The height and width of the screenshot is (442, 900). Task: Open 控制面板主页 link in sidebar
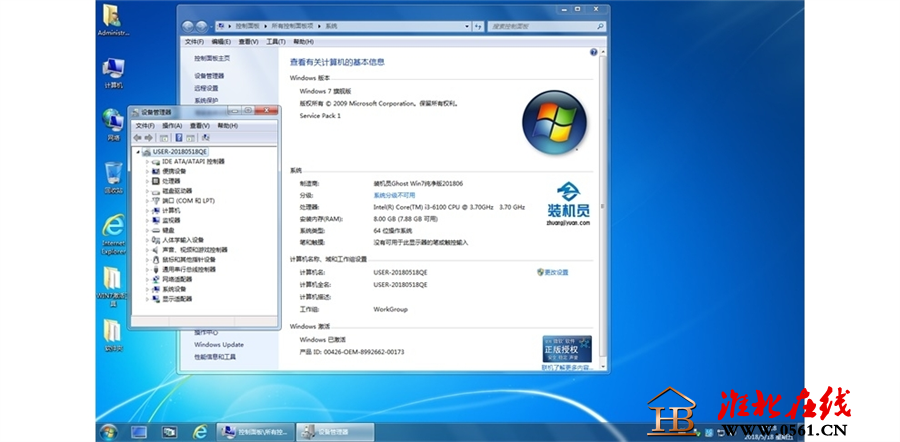(x=212, y=59)
